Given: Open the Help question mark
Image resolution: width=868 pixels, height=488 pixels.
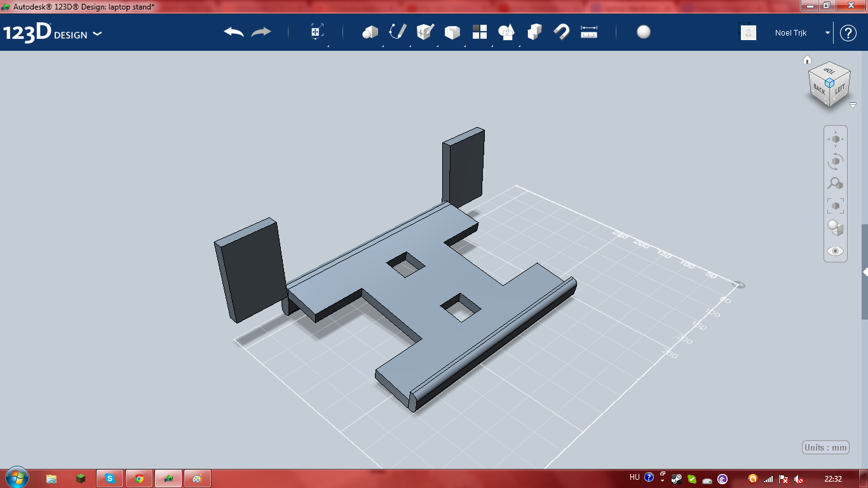Looking at the screenshot, I should 848,33.
